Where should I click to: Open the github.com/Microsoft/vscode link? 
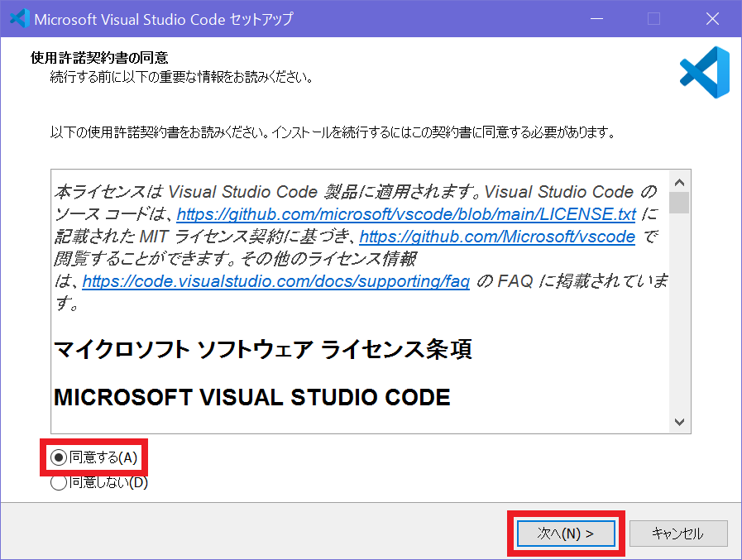tap(497, 237)
